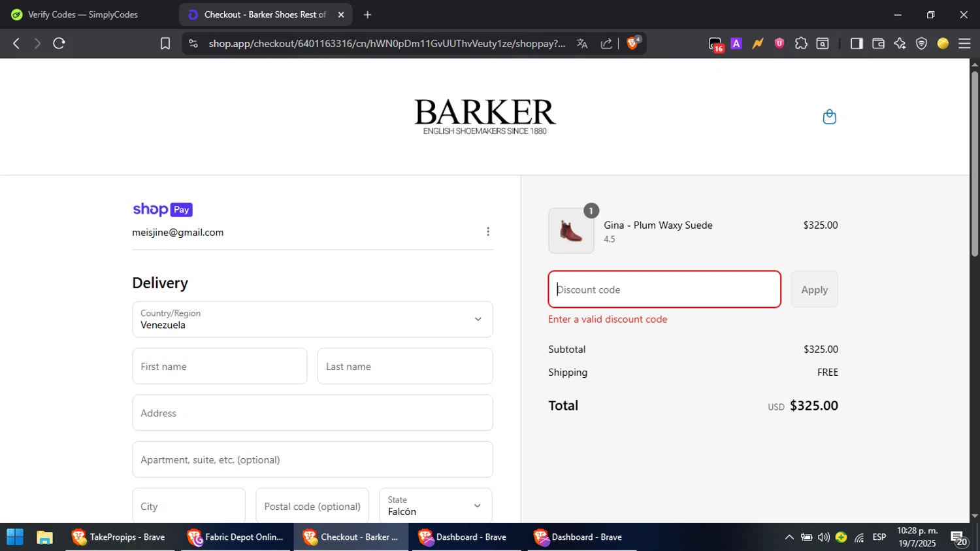Click the Postal code field
This screenshot has height=551, width=980.
[312, 506]
